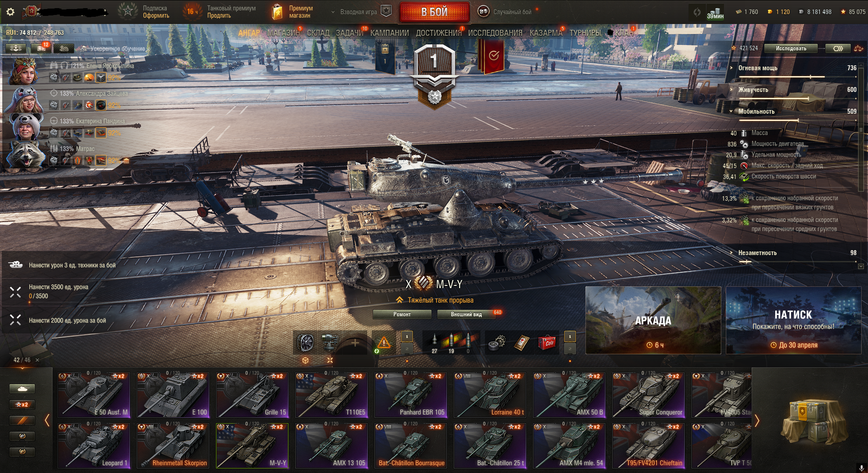
Task: Switch equipment to loadout 2
Action: 407,349
